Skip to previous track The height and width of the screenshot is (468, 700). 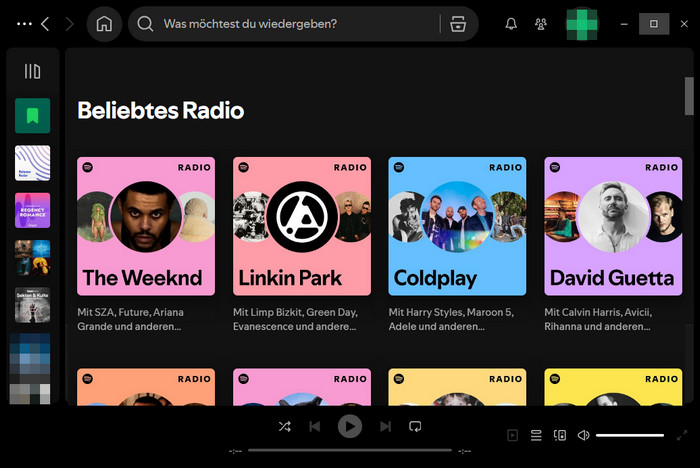[x=315, y=426]
